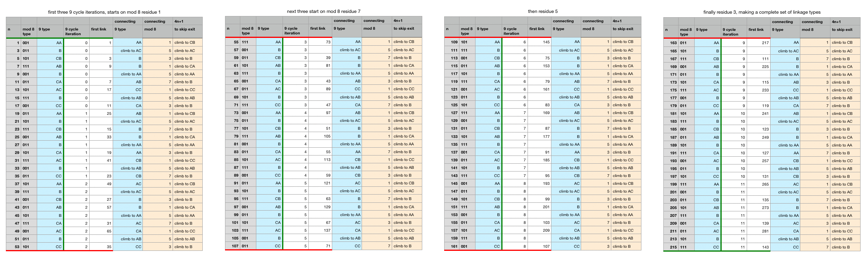Select the n = 107 row header

click(x=232, y=246)
